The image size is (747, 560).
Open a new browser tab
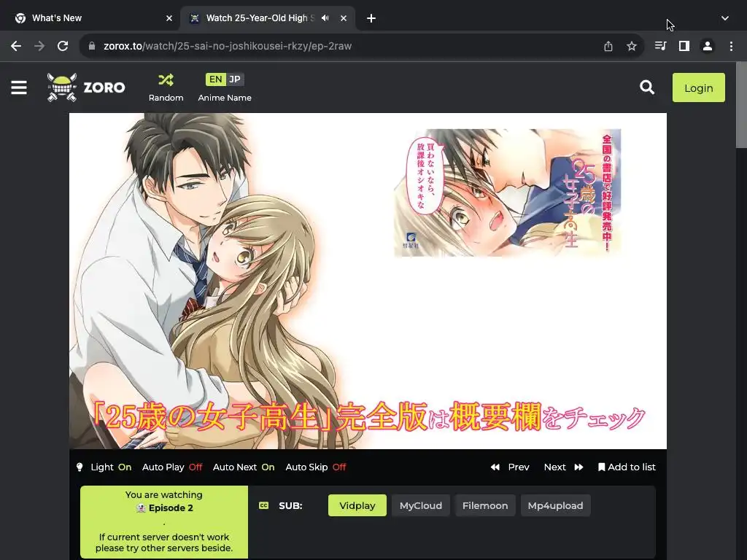pyautogui.click(x=371, y=18)
